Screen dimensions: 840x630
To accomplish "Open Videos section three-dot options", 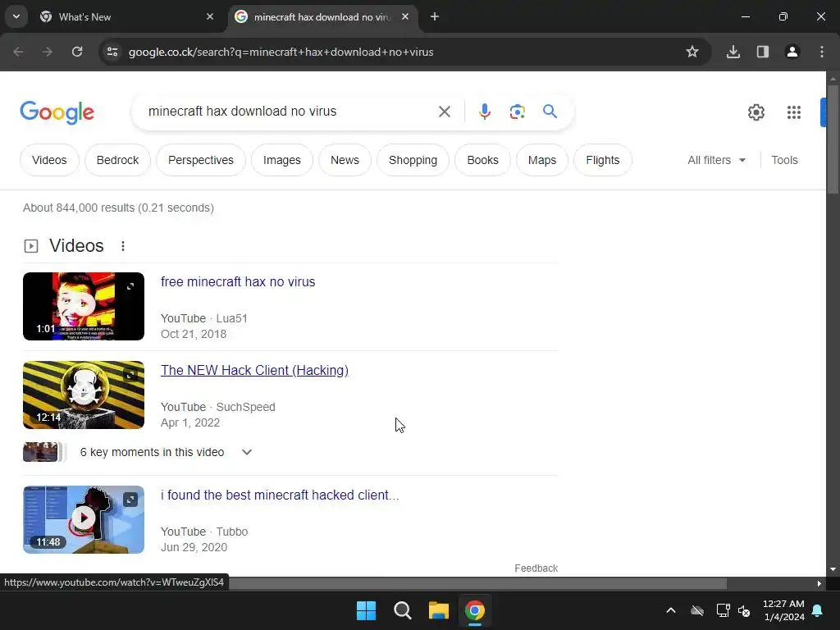I will point(123,246).
